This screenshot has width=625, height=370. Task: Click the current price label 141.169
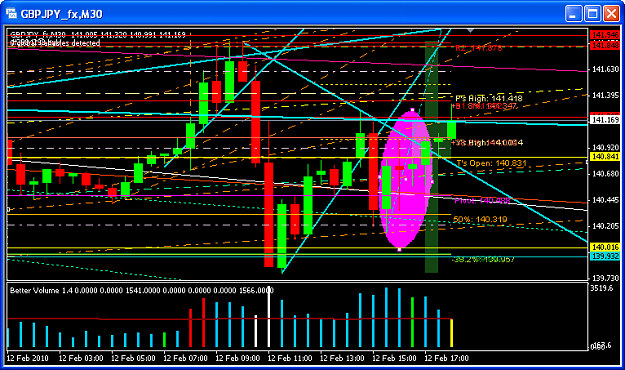pyautogui.click(x=605, y=120)
